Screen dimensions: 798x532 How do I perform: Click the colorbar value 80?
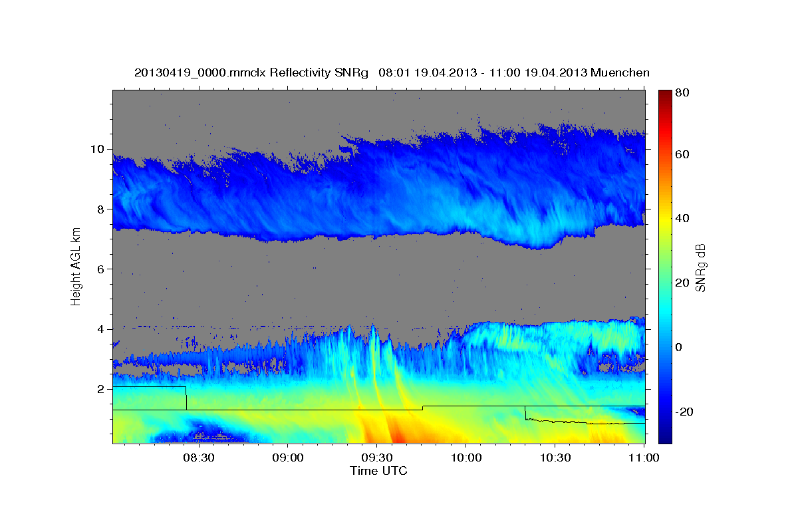(682, 92)
